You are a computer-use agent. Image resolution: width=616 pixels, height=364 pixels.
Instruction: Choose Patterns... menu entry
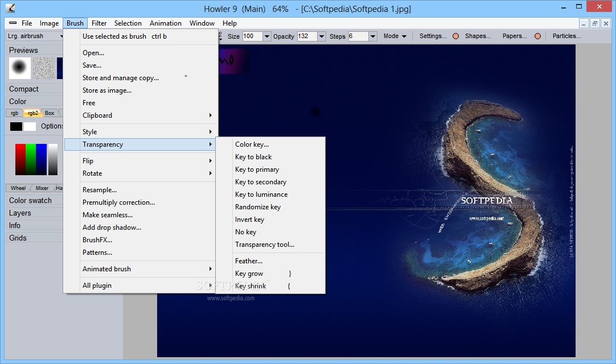pyautogui.click(x=141, y=253)
